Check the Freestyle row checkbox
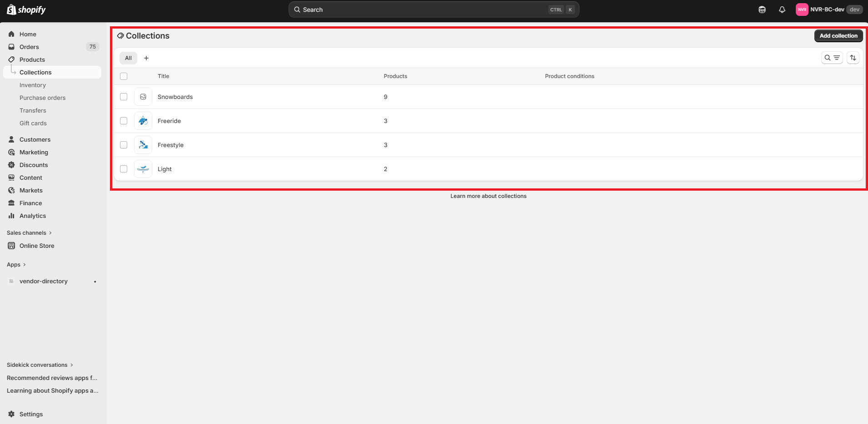 point(124,145)
